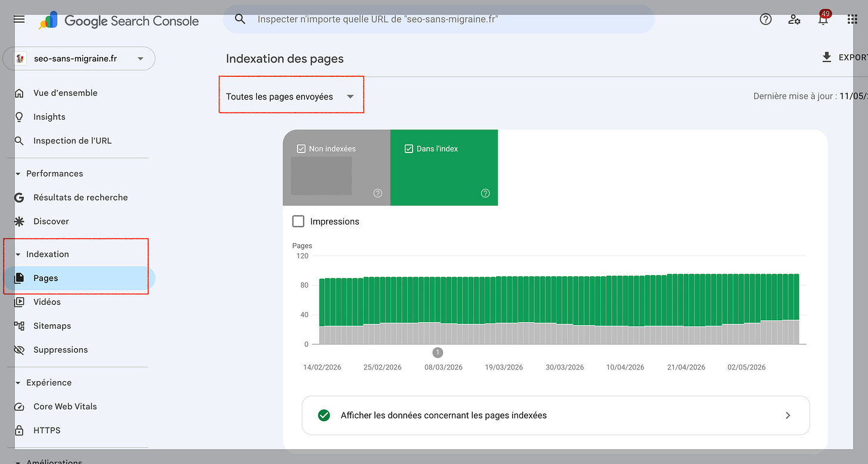
Task: Open the Discover report
Action: 51,221
